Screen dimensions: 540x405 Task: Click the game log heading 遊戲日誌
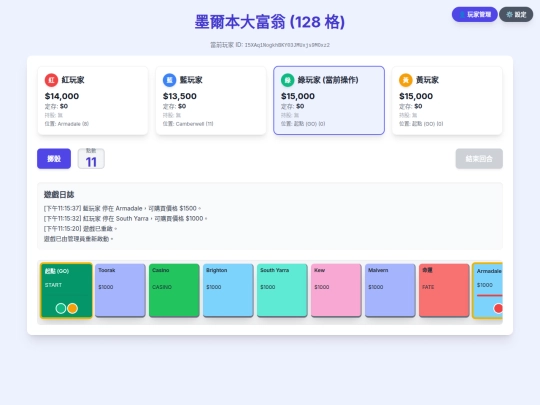[59, 195]
